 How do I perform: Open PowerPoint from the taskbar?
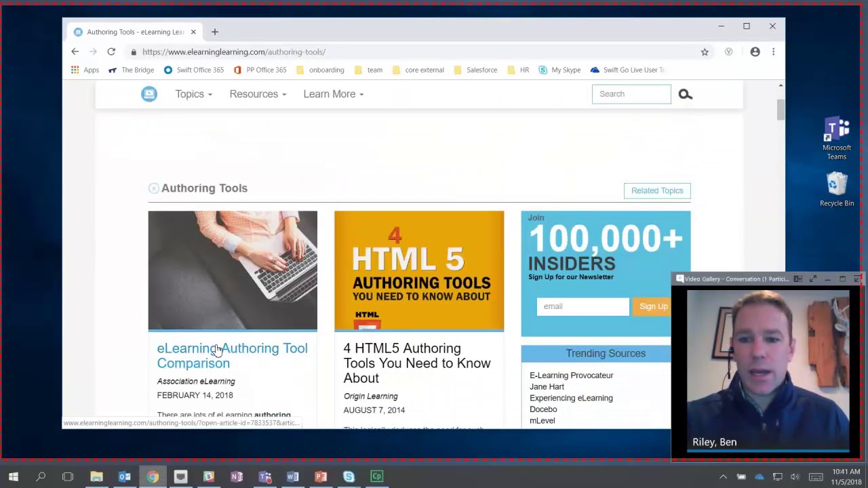pos(321,476)
